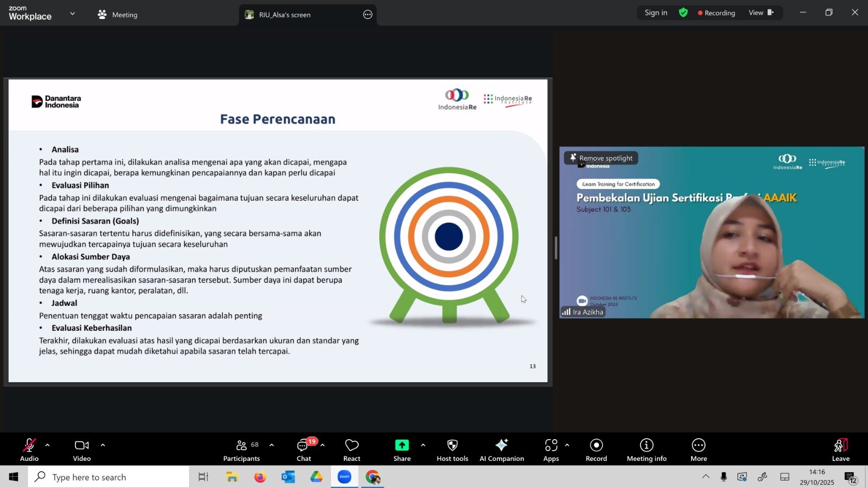Click the Windows taskbar search box

tap(108, 477)
